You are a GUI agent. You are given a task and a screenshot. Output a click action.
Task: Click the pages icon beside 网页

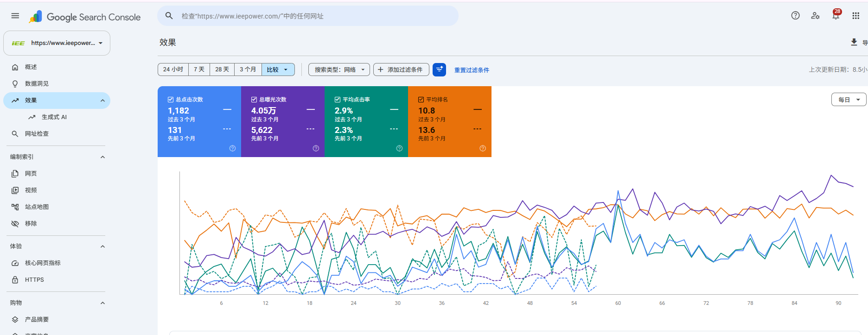15,174
